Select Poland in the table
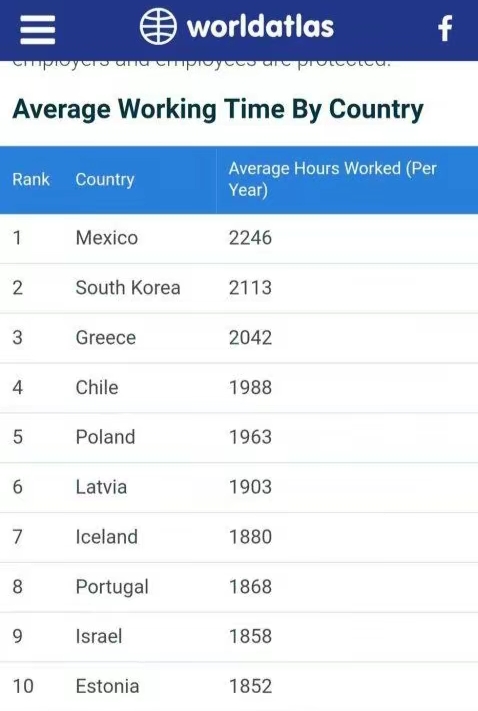 (105, 437)
